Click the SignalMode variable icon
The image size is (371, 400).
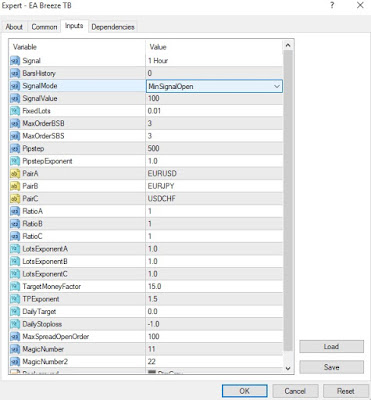coord(15,86)
